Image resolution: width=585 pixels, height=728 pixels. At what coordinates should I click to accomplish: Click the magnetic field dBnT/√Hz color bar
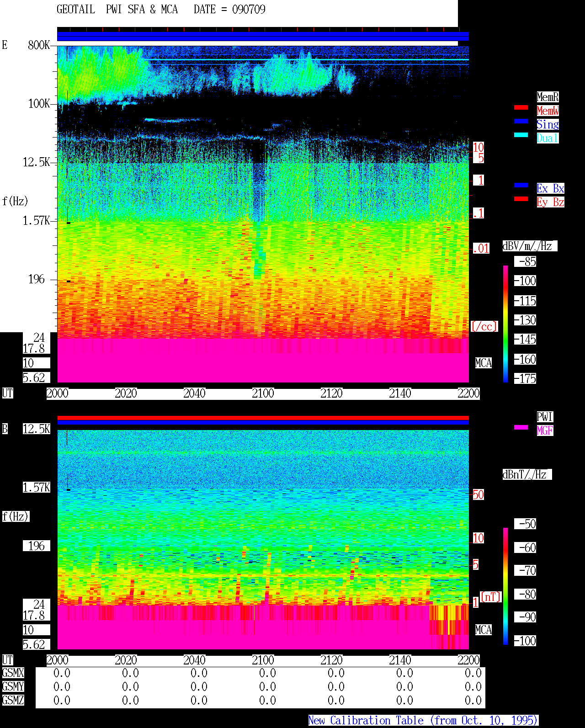pyautogui.click(x=505, y=586)
